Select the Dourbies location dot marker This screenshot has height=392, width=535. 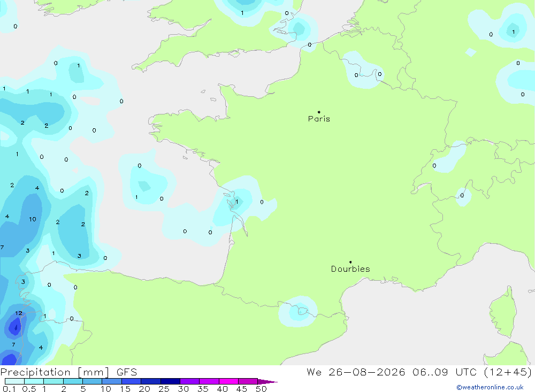(x=350, y=262)
